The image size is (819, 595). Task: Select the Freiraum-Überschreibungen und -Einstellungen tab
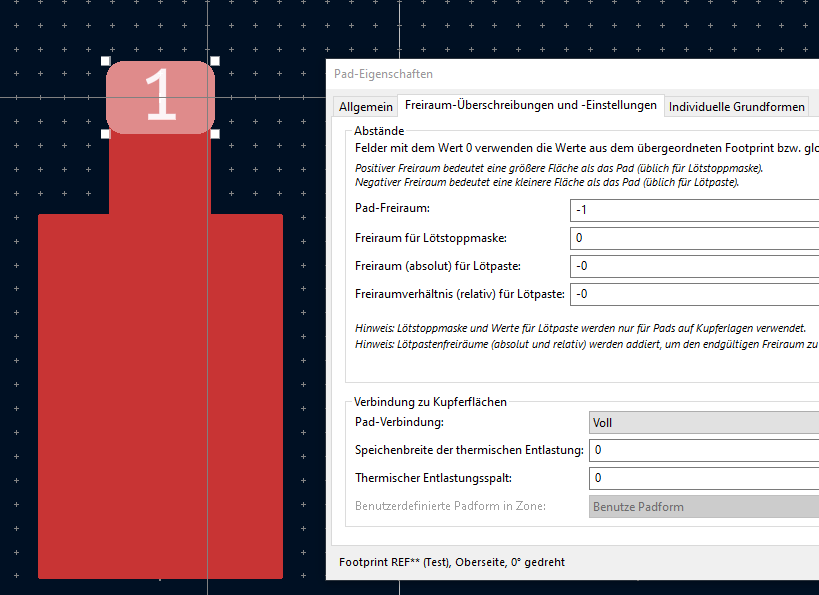point(531,105)
